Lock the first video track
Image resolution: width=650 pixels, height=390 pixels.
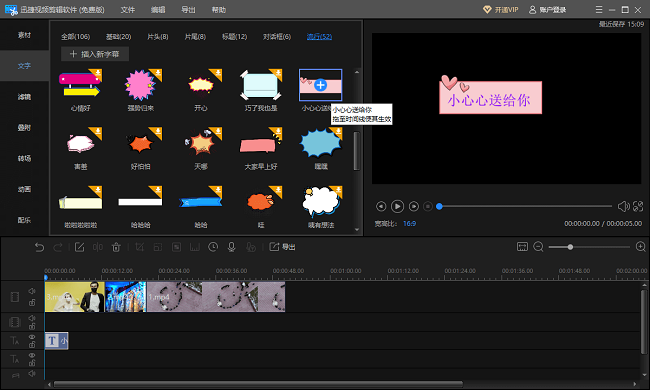pyautogui.click(x=32, y=303)
